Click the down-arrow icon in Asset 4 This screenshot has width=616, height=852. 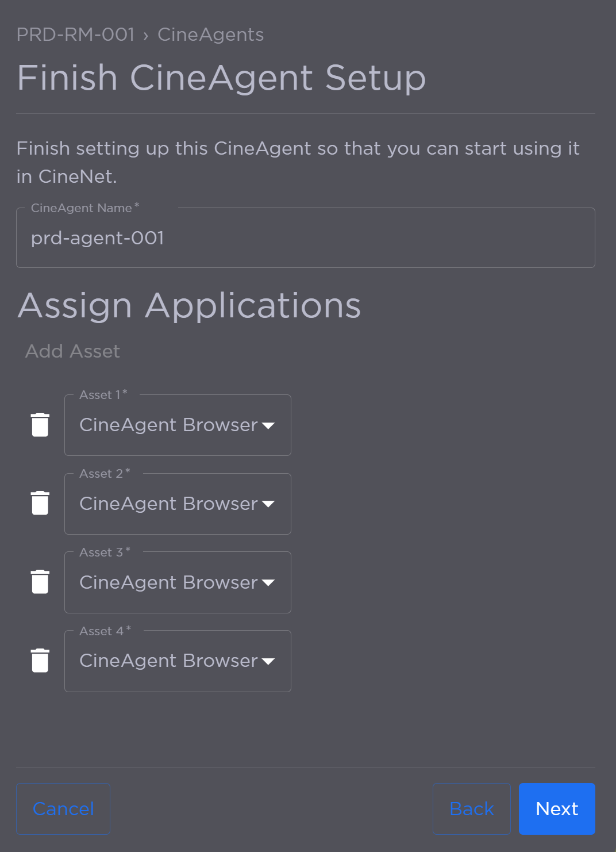[269, 662]
